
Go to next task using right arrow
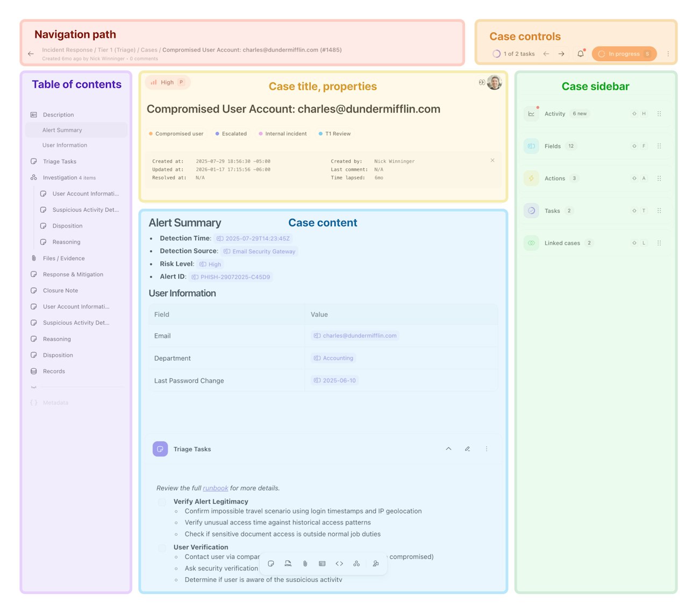(x=561, y=54)
